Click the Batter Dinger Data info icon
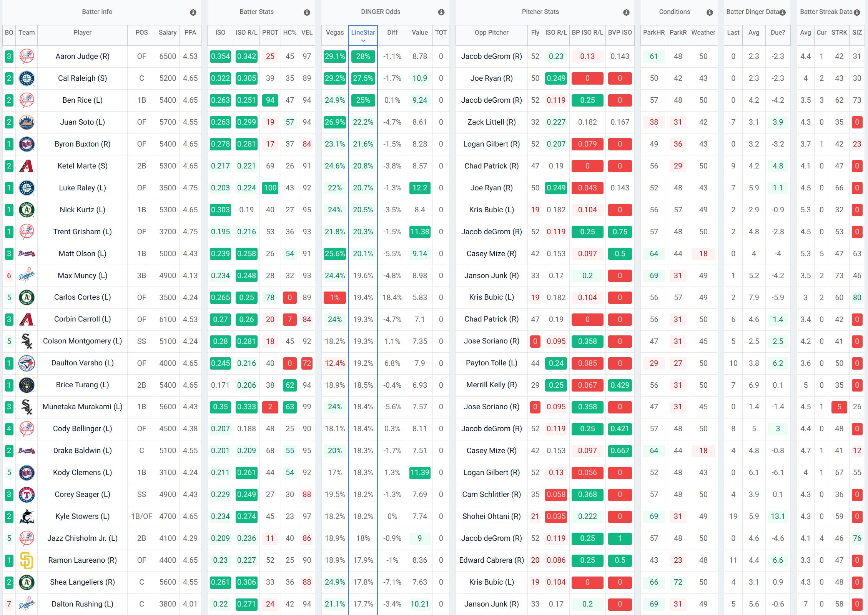Screen dimensions: 868x615 click(x=783, y=13)
